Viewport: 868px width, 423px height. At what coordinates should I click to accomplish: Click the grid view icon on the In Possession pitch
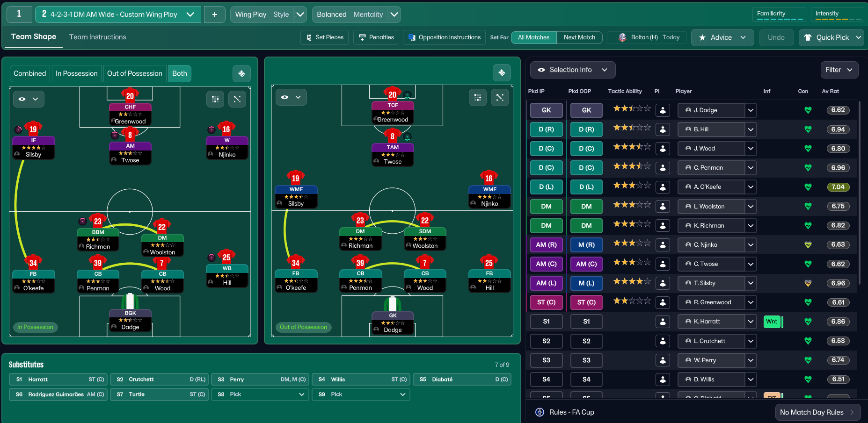(x=215, y=99)
